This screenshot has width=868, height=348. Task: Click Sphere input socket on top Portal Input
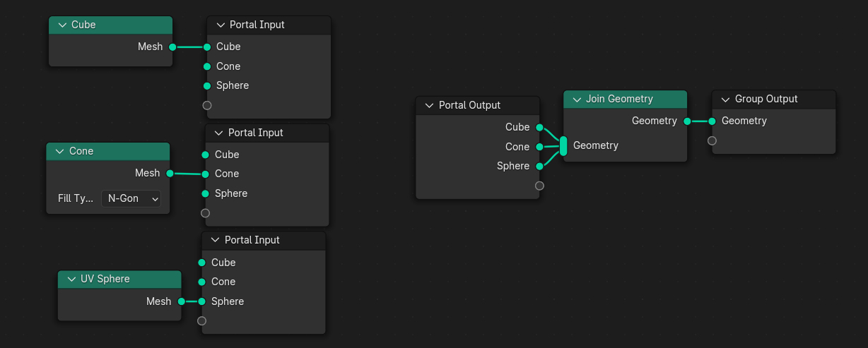tap(207, 85)
